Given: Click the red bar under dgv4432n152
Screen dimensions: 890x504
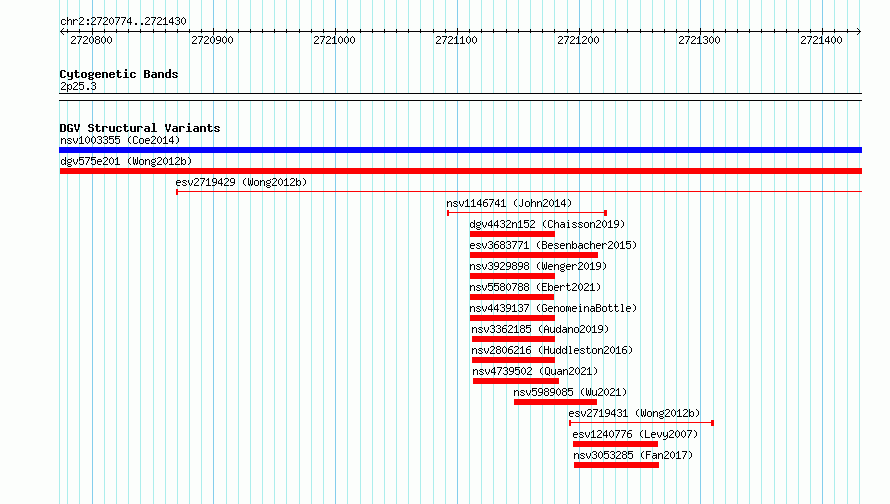Looking at the screenshot, I should pyautogui.click(x=512, y=234).
